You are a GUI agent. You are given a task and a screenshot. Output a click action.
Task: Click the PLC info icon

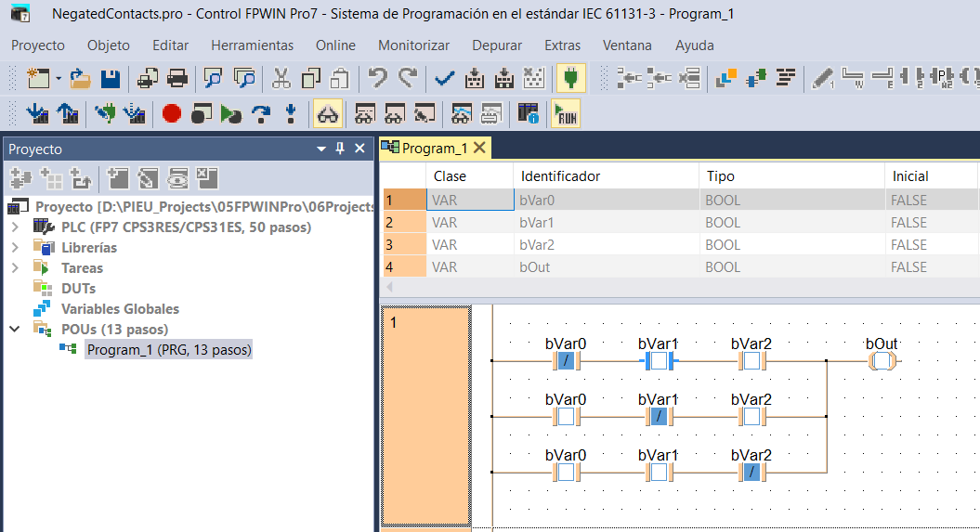pos(528,114)
